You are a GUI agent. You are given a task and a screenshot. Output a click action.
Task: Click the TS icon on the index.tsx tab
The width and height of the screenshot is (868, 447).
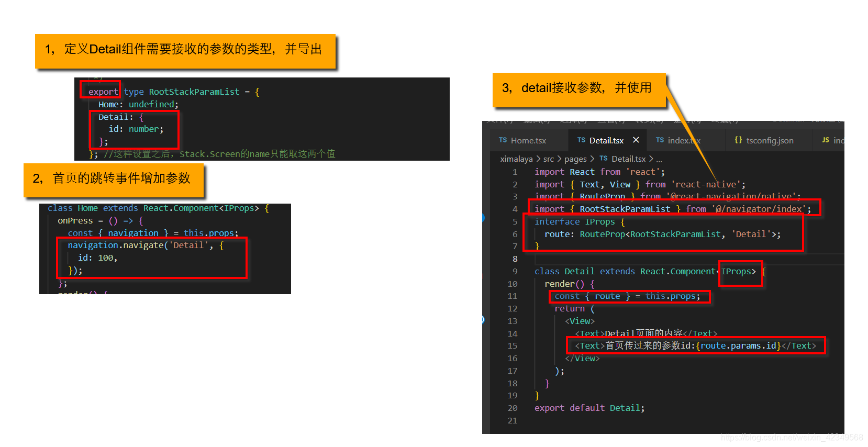[x=660, y=140]
